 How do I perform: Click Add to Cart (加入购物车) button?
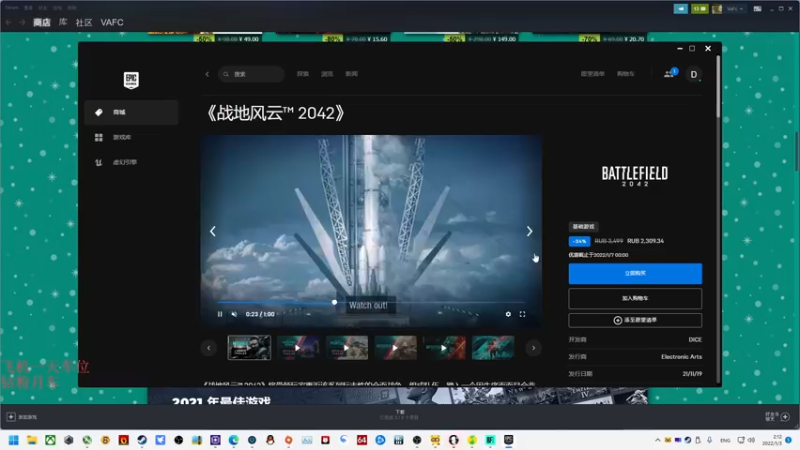(x=635, y=298)
